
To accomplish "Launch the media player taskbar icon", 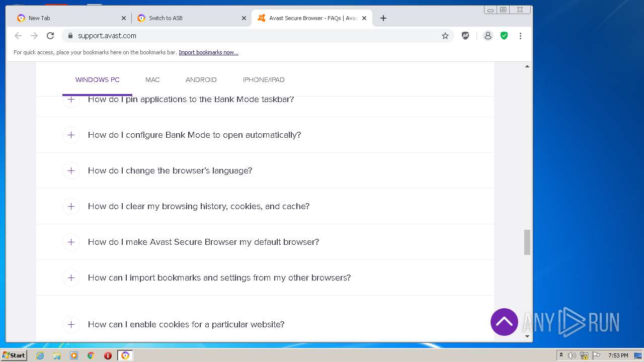I will 74,355.
